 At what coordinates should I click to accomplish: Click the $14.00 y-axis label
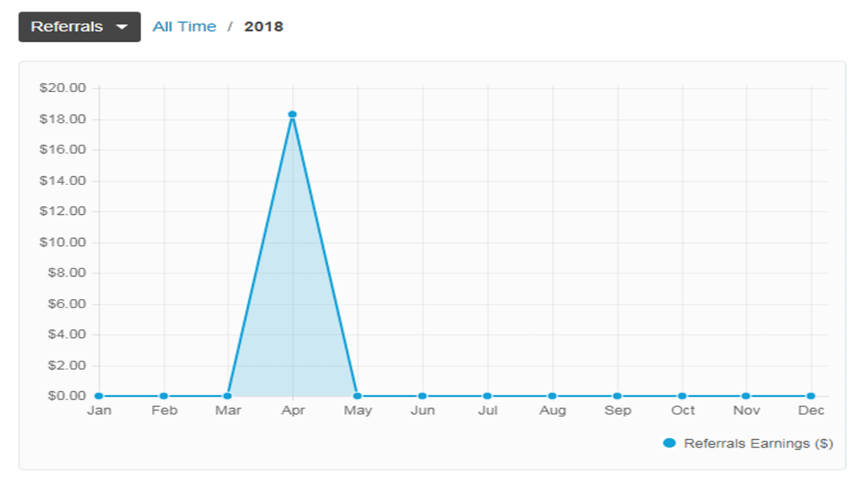pyautogui.click(x=63, y=181)
